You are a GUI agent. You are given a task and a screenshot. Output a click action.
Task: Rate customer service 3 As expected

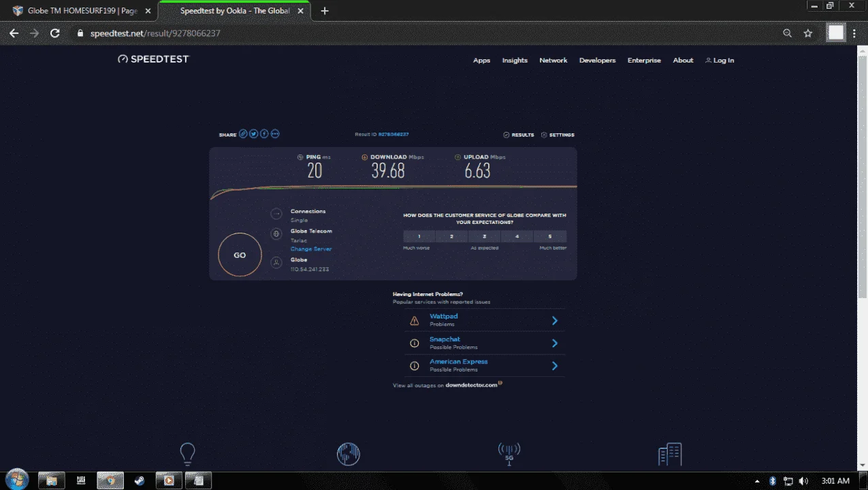click(485, 236)
